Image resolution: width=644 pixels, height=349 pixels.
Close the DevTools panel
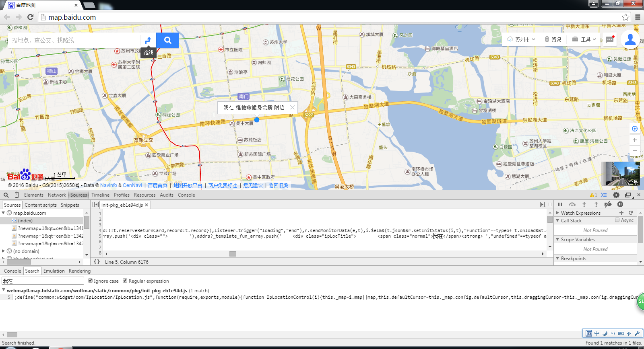pos(639,195)
